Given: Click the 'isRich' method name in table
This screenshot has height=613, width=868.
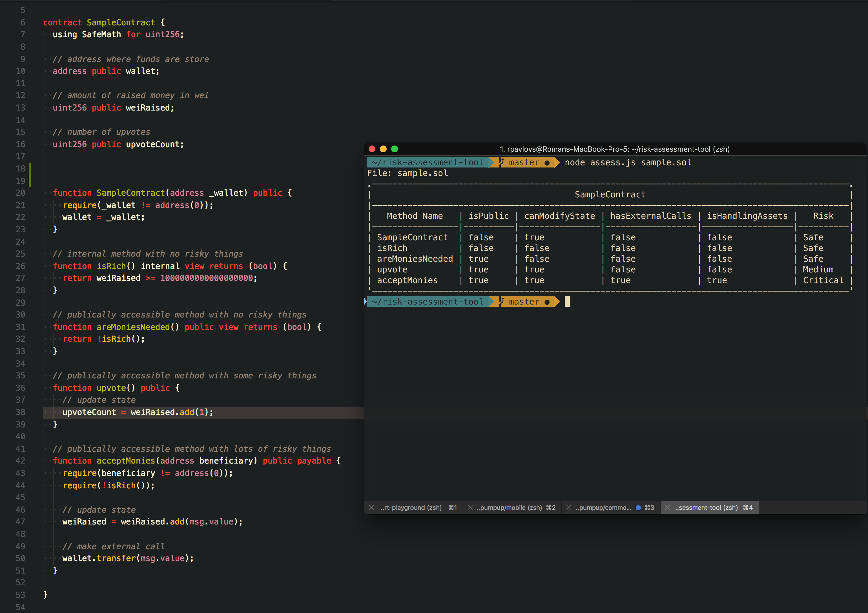Looking at the screenshot, I should pyautogui.click(x=392, y=248).
